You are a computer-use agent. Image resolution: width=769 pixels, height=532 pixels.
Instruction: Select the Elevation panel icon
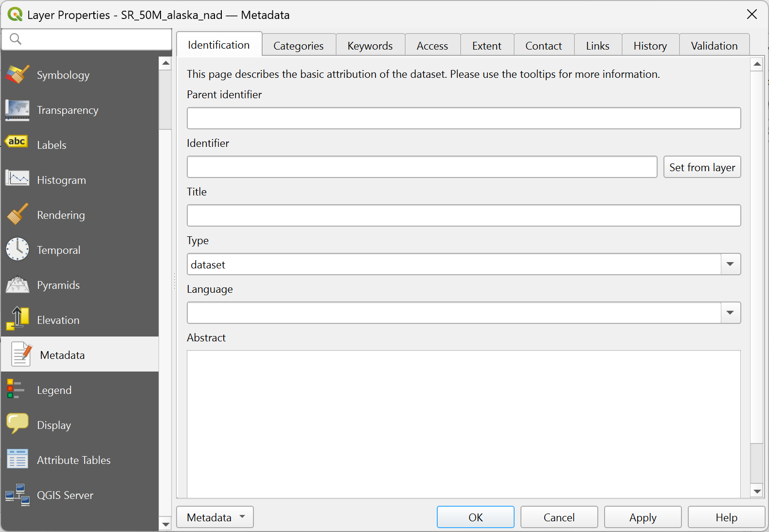point(18,319)
